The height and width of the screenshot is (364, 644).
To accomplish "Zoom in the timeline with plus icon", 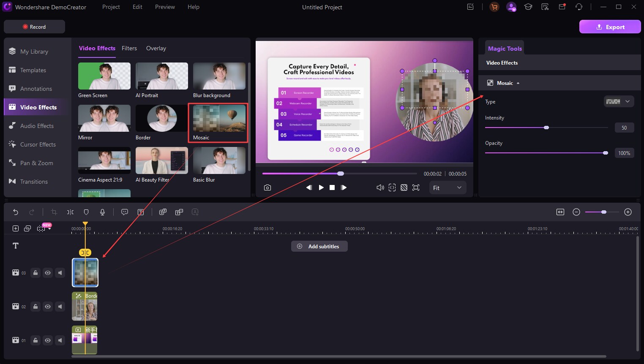I will tap(628, 212).
